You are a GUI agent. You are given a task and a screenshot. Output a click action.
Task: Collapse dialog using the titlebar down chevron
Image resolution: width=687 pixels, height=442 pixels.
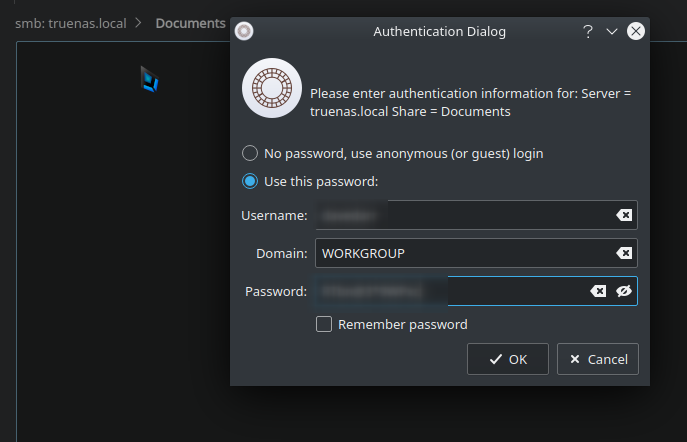click(612, 31)
